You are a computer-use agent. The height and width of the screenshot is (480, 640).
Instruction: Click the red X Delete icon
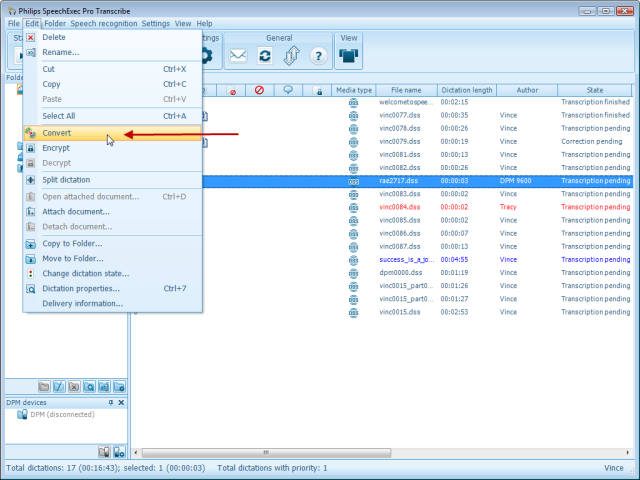[31, 38]
